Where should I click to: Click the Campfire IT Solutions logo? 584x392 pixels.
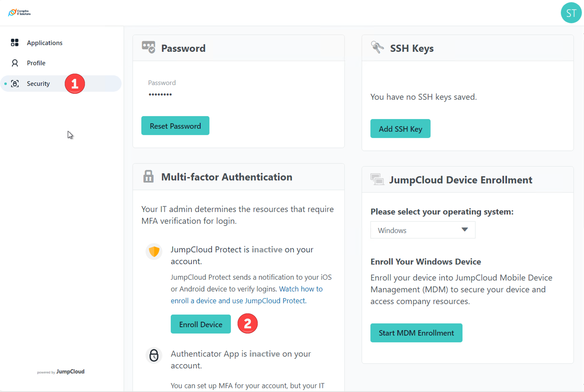click(x=19, y=12)
